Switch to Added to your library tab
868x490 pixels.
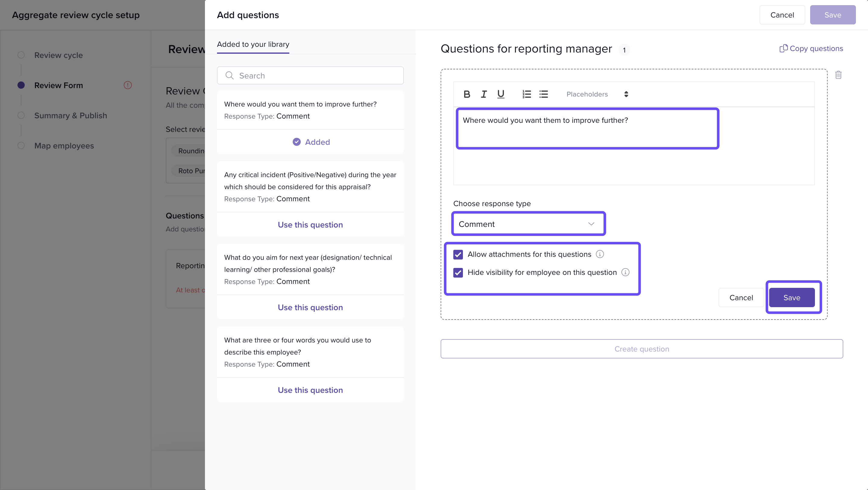pos(253,44)
